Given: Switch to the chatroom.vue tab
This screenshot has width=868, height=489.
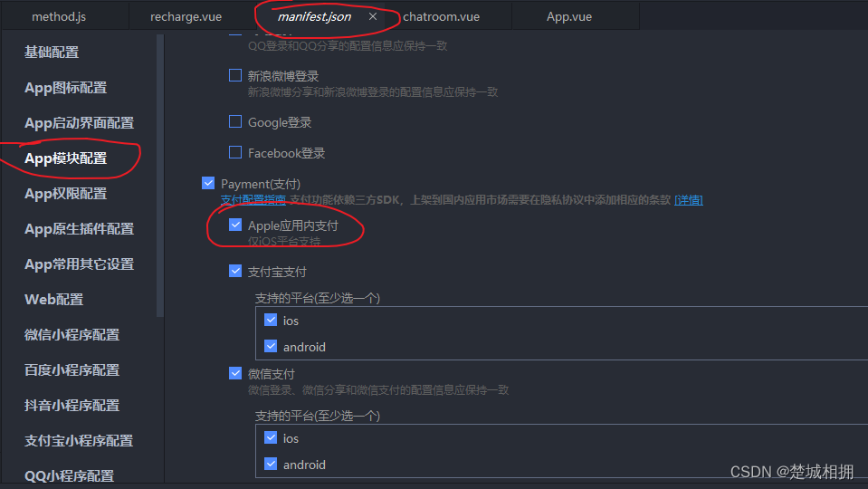Looking at the screenshot, I should point(441,16).
